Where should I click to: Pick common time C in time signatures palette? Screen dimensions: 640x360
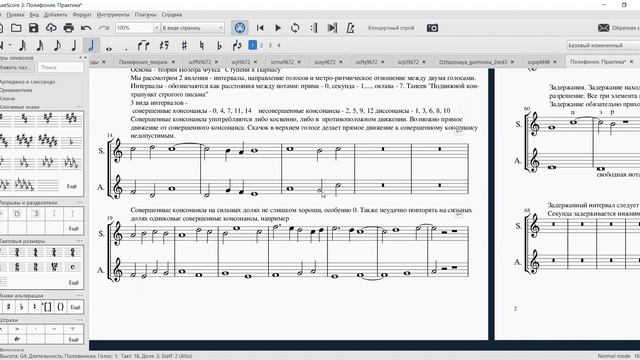pyautogui.click(x=73, y=267)
